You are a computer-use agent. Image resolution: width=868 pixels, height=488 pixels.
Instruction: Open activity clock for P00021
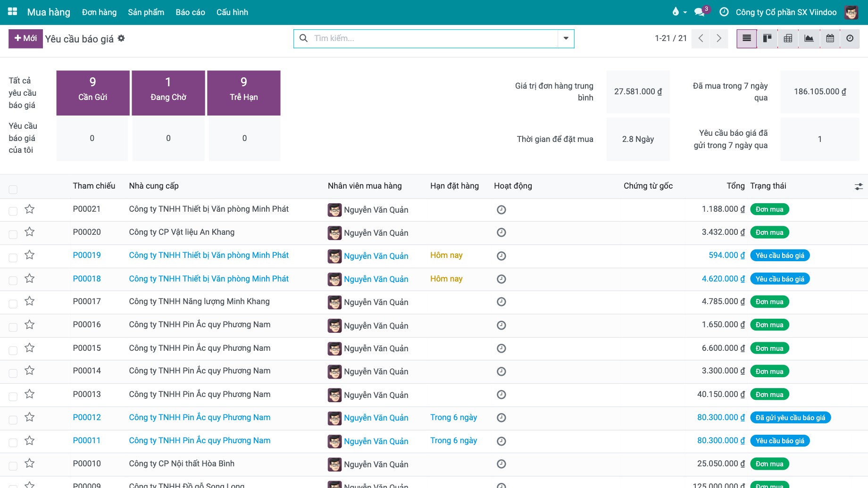[501, 210]
